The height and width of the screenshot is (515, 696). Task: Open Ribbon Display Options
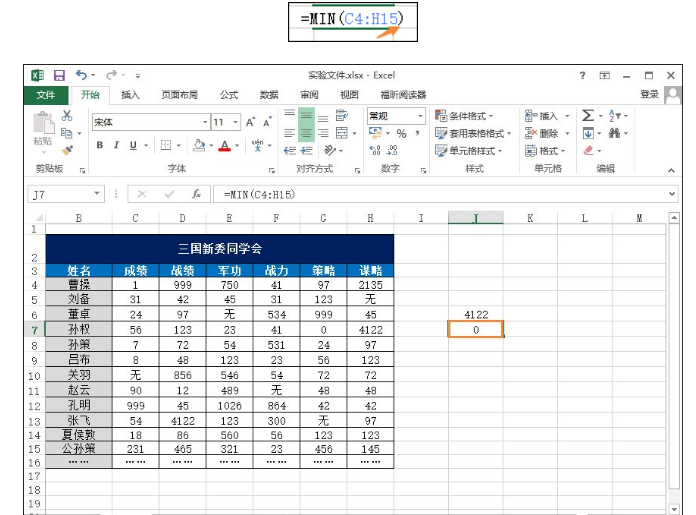[x=605, y=75]
